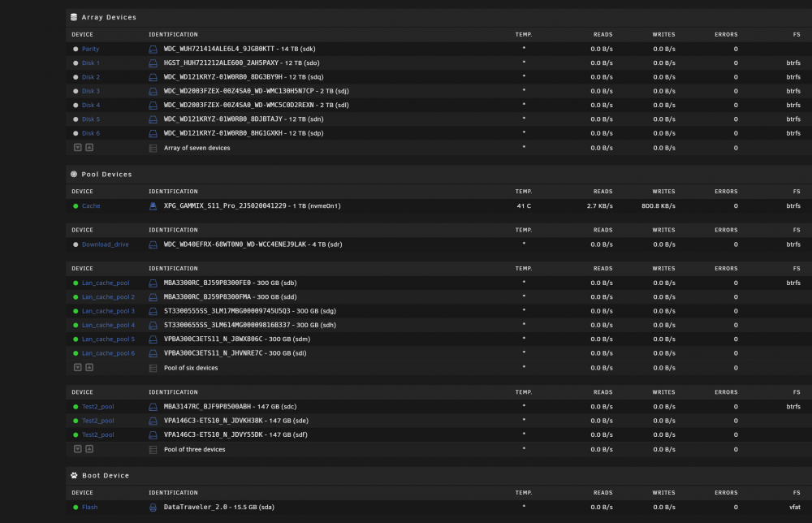
Task: Click the down arrow in Pool of six devices row
Action: click(78, 368)
